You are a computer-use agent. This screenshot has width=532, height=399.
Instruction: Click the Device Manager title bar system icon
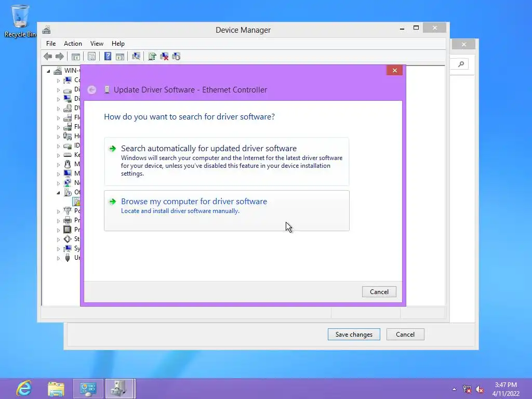pyautogui.click(x=46, y=30)
